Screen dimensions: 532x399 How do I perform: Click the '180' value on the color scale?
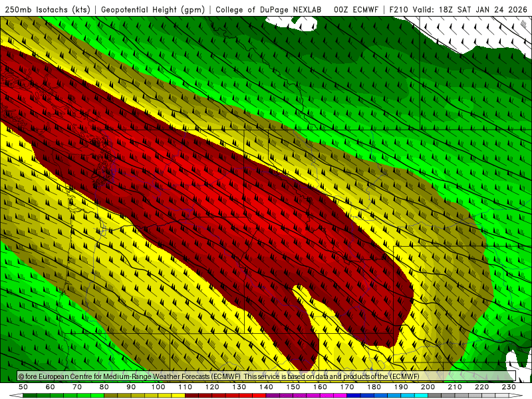tap(374, 387)
